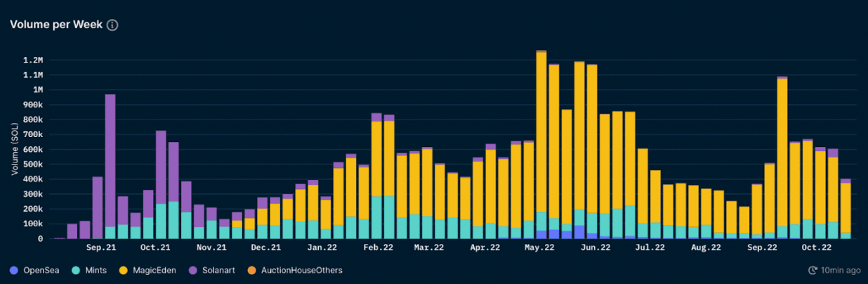Click the Jan.22 x-axis label
This screenshot has width=868, height=284.
click(x=321, y=247)
